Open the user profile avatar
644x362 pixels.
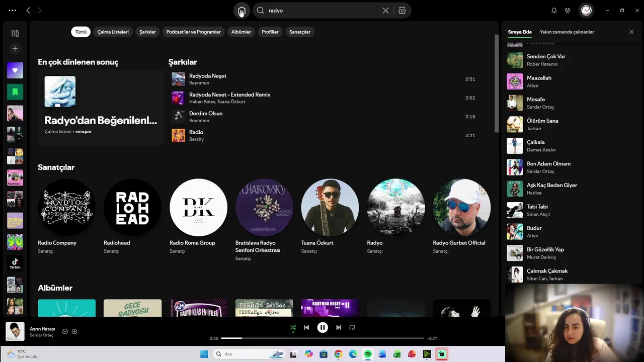click(586, 10)
